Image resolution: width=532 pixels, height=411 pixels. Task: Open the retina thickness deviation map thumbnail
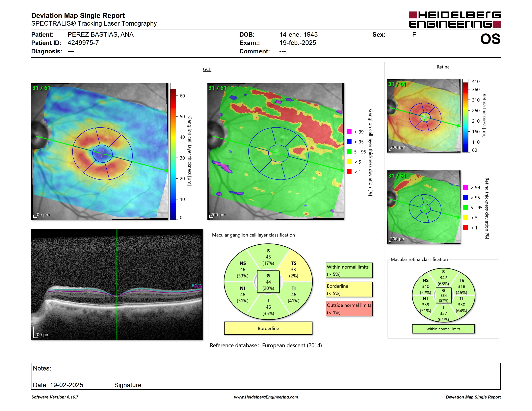(x=424, y=207)
